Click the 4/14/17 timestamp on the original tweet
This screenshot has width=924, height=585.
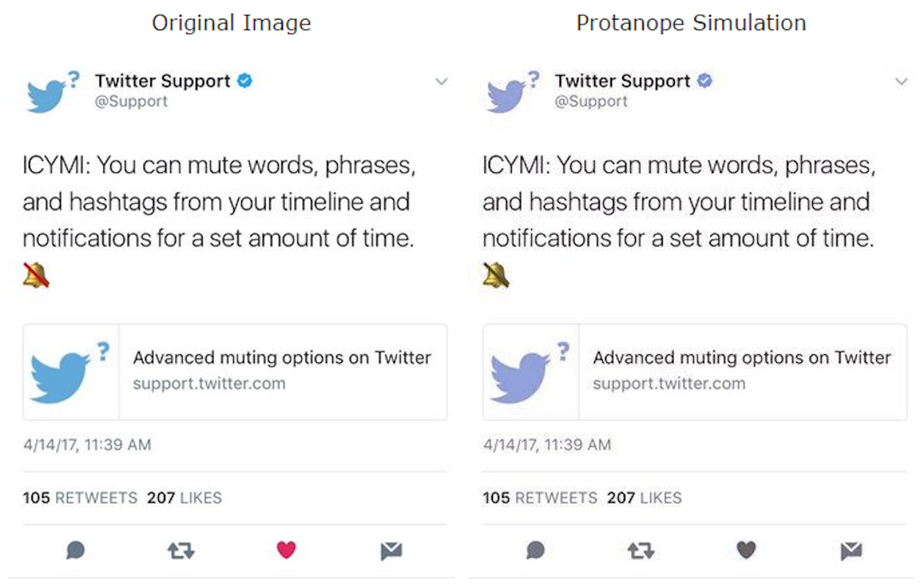click(x=87, y=445)
